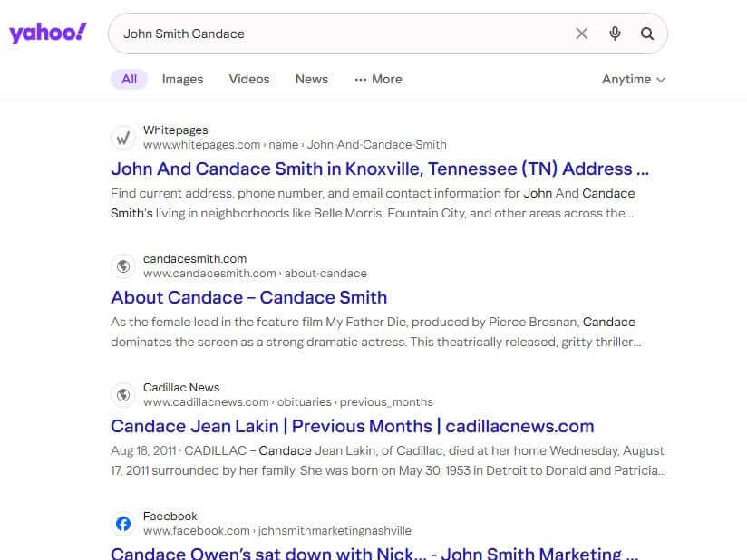Click the Cadillac News globe favicon
This screenshot has height=560, width=747.
[122, 395]
